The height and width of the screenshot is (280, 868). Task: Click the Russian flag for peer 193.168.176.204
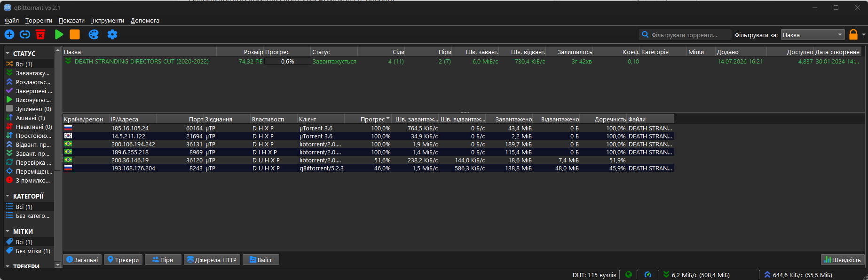[x=68, y=168]
